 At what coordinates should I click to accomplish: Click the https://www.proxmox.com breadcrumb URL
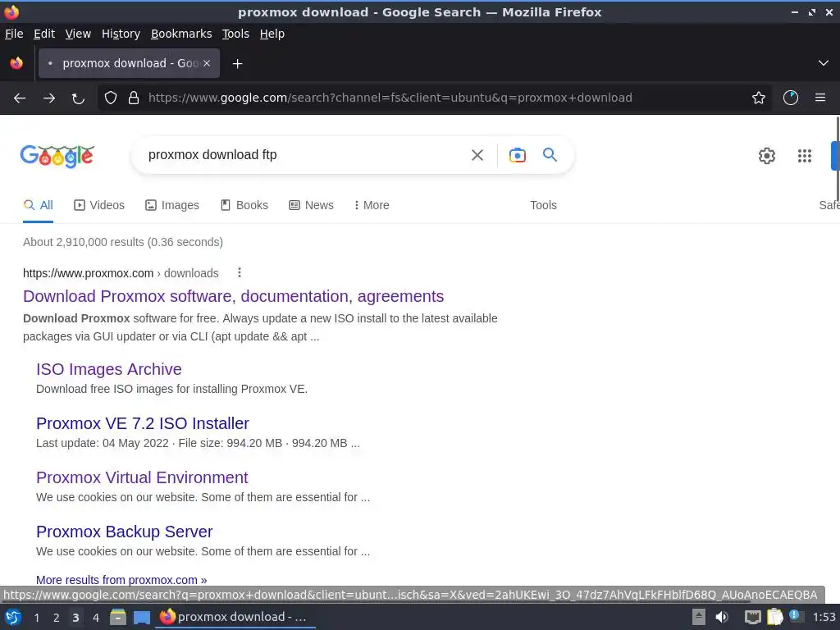[x=89, y=273]
